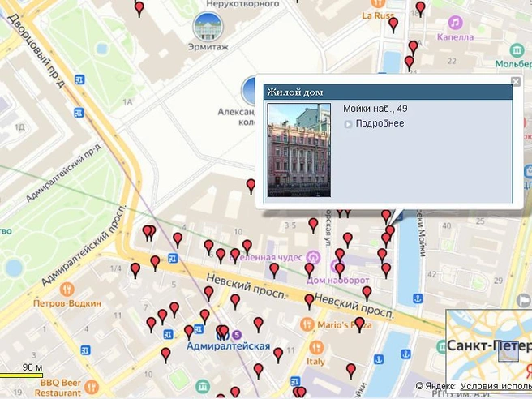
Task: Click bus stop icon near Невский building 5
Action: (x=173, y=259)
